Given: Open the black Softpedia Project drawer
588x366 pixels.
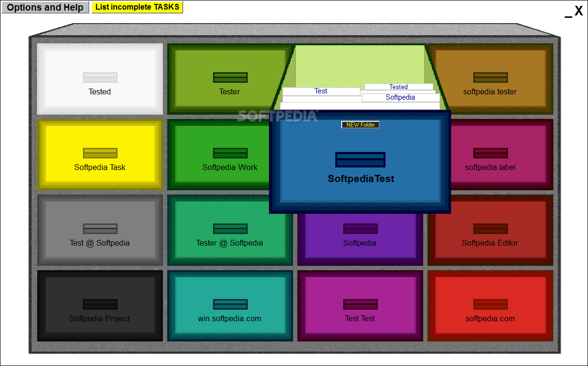Looking at the screenshot, I should (100, 306).
